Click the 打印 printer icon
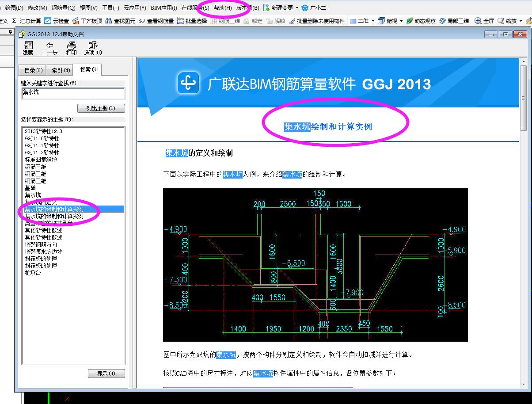Screen dimensions: 532x404 coord(71,45)
